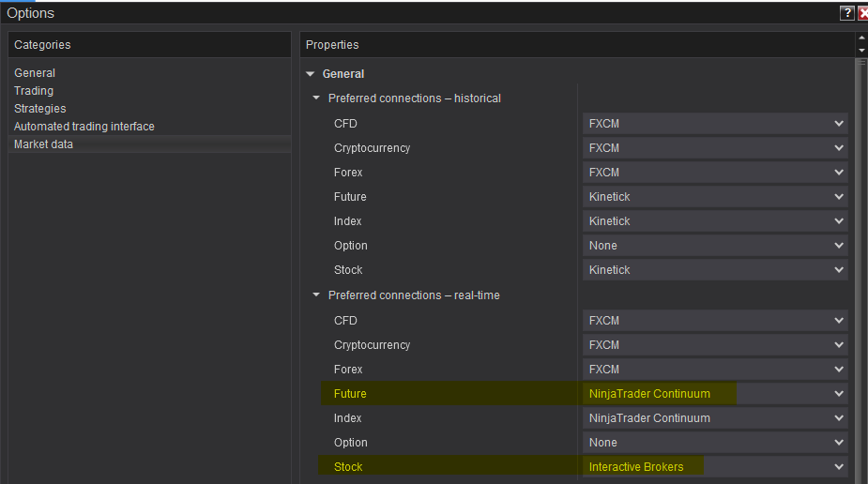The width and height of the screenshot is (868, 484).
Task: Open real-time Future NinjaTrader Continuum dropdown
Action: 715,393
